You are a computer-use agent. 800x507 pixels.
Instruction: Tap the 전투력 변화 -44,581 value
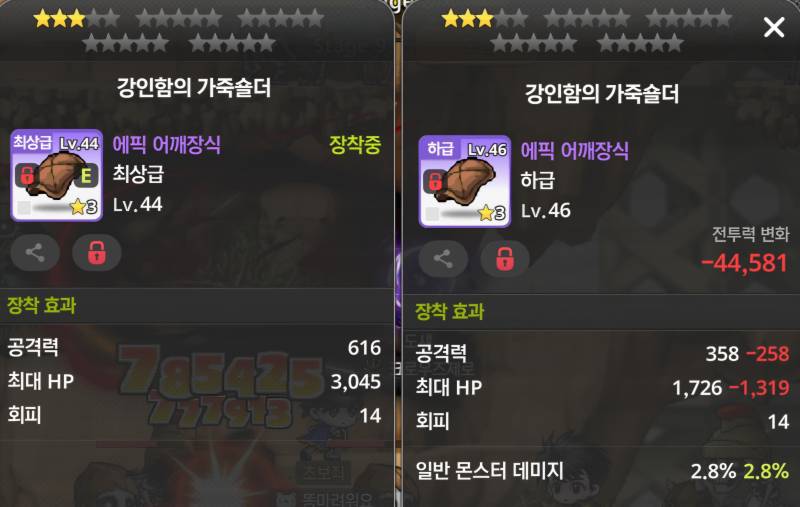[x=745, y=264]
